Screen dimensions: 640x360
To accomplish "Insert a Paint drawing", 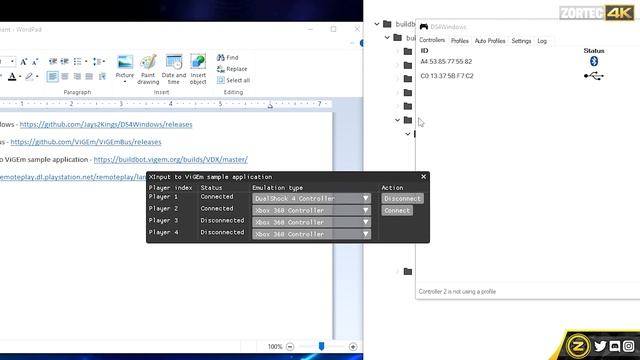I will (x=148, y=69).
